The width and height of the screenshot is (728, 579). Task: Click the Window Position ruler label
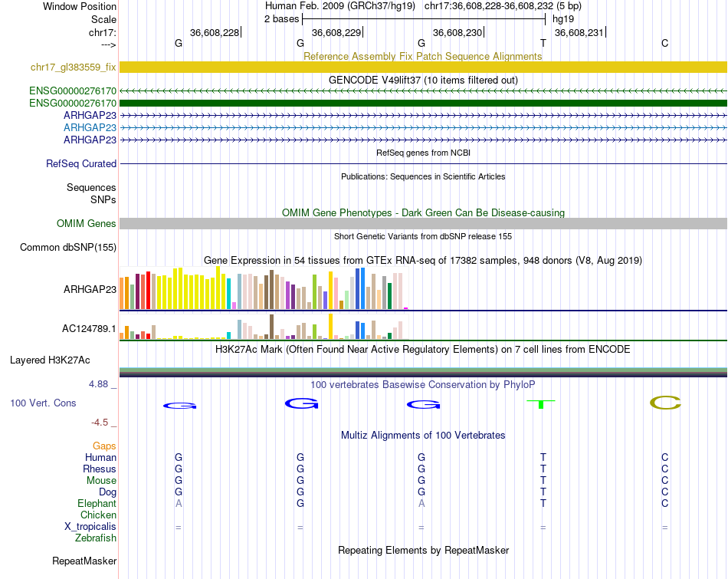click(x=80, y=6)
